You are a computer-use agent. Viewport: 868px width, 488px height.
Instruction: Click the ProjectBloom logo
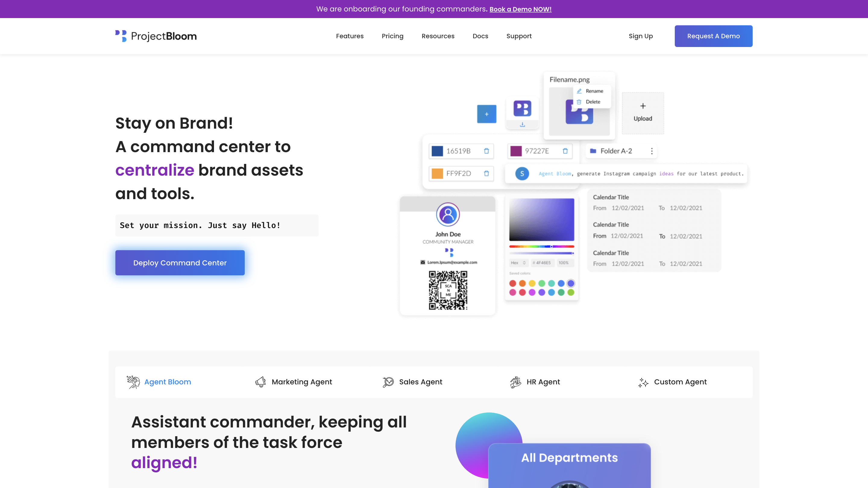pos(155,36)
